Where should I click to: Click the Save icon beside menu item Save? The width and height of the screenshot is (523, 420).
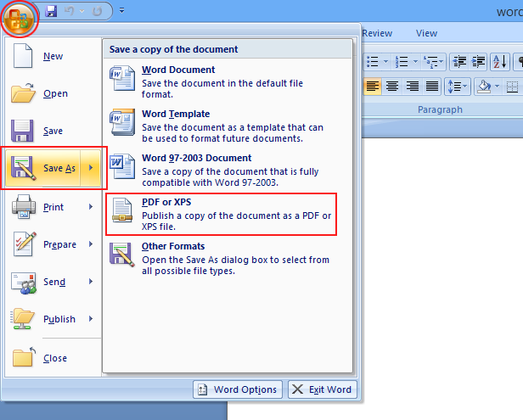22,131
